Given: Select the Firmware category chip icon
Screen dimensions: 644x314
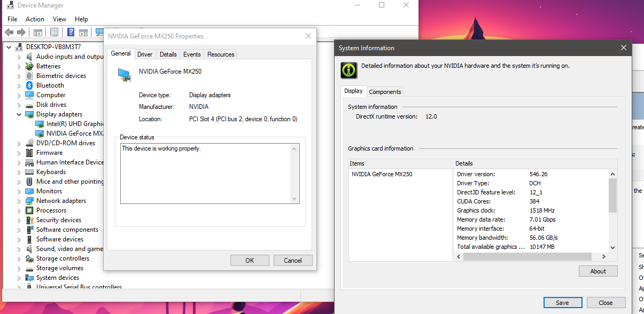Looking at the screenshot, I should [x=29, y=153].
